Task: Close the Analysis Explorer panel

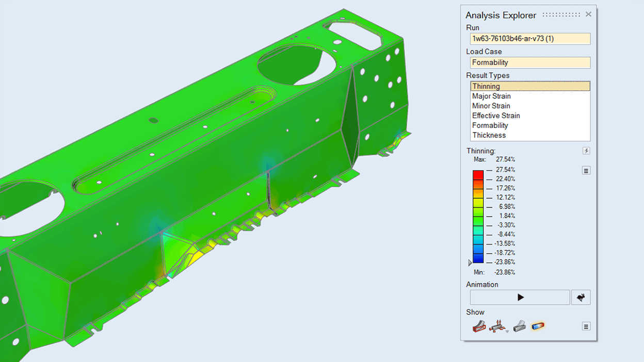Action: point(588,14)
